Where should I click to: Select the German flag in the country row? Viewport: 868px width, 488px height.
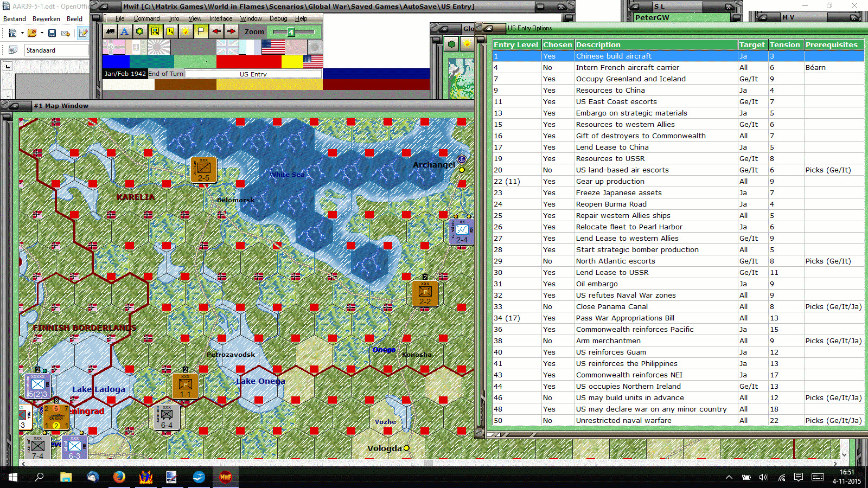point(114,47)
